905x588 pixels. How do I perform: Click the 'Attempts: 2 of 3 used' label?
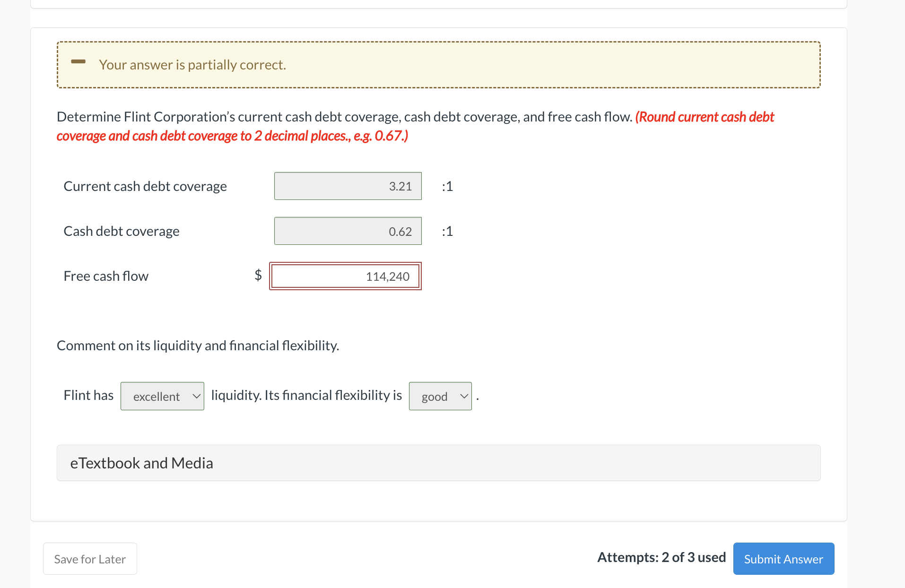(x=661, y=557)
